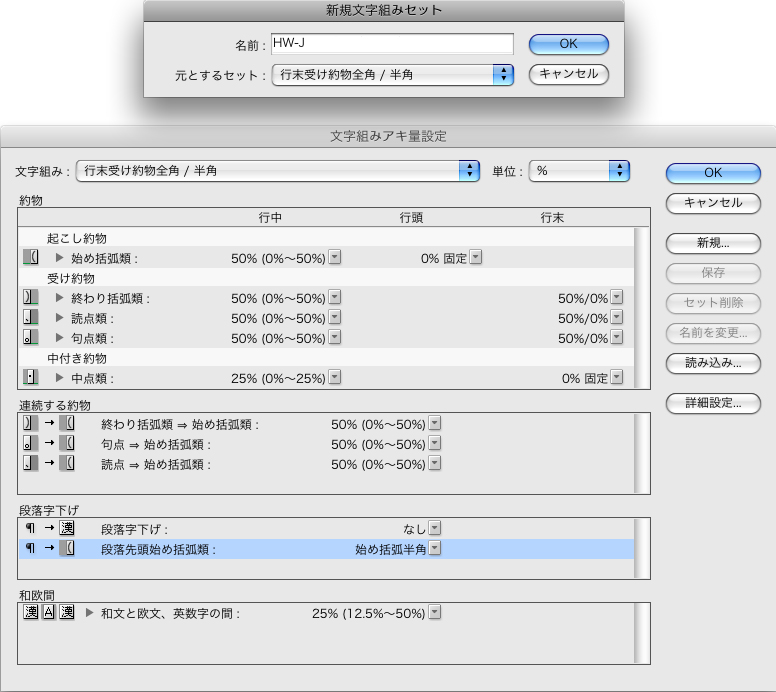Click closing-bracket icon in 終わり括弧類⇒始め括弧類 row

[31, 423]
